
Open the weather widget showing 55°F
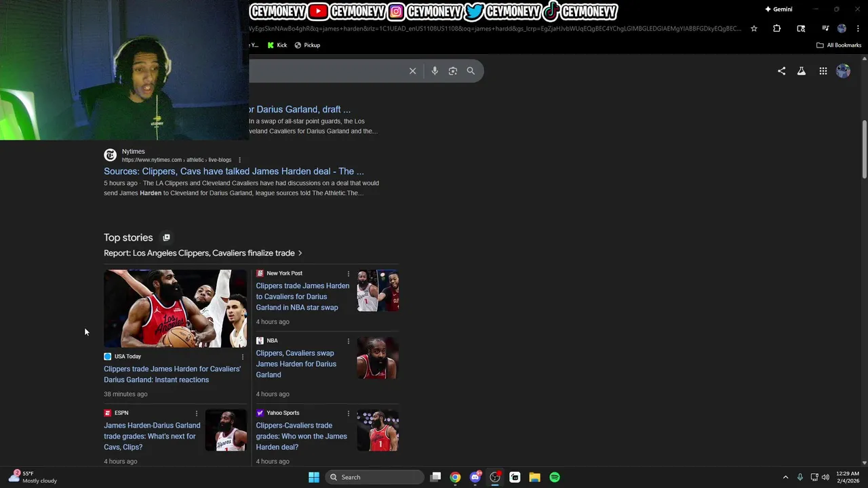33,477
